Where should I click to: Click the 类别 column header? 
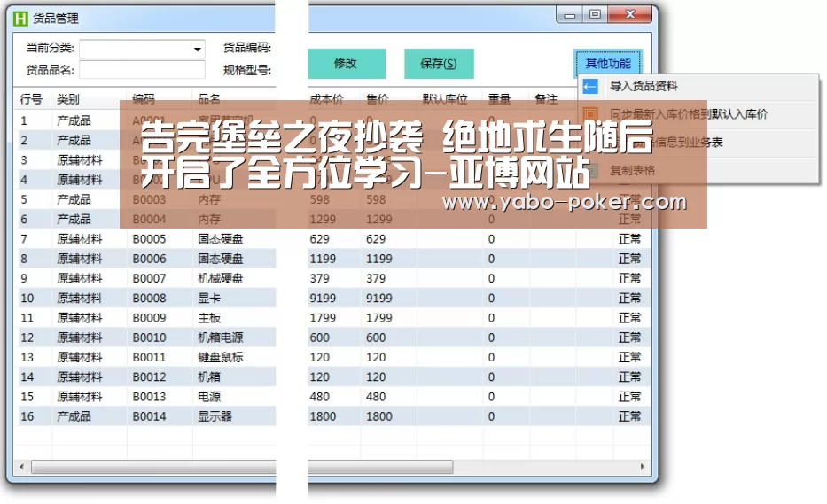click(x=67, y=99)
